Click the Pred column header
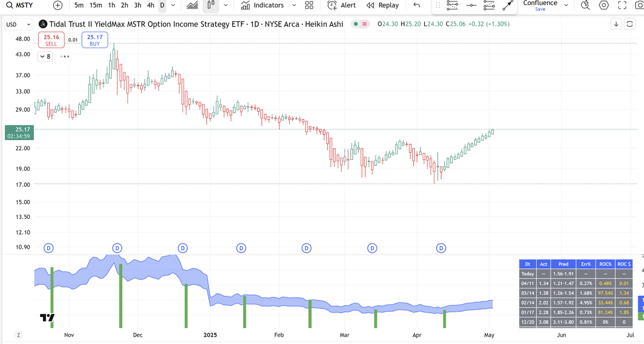 pos(563,264)
